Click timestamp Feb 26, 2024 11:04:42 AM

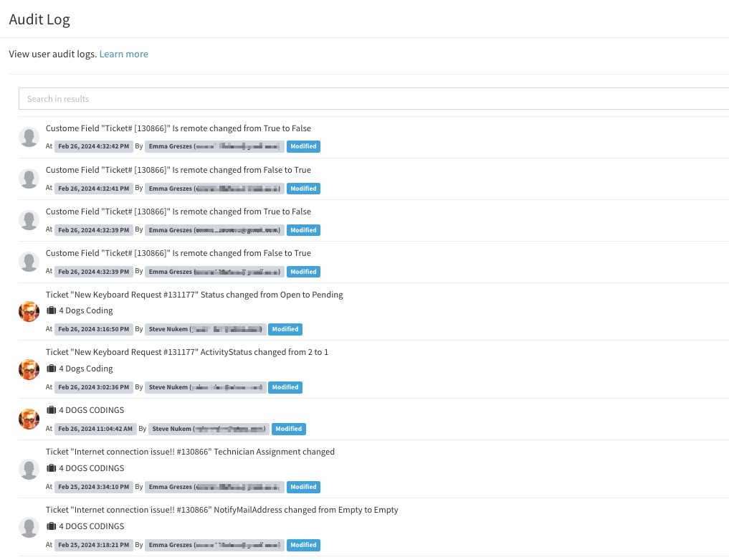tap(95, 429)
